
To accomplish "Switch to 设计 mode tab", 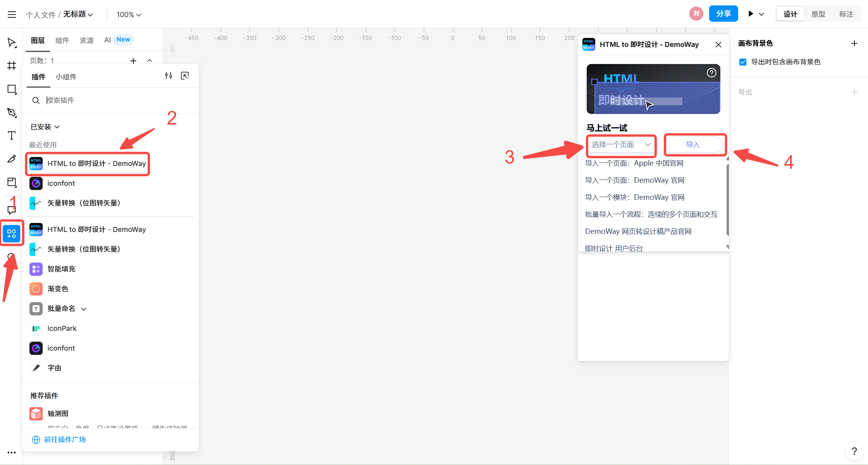I will (790, 14).
